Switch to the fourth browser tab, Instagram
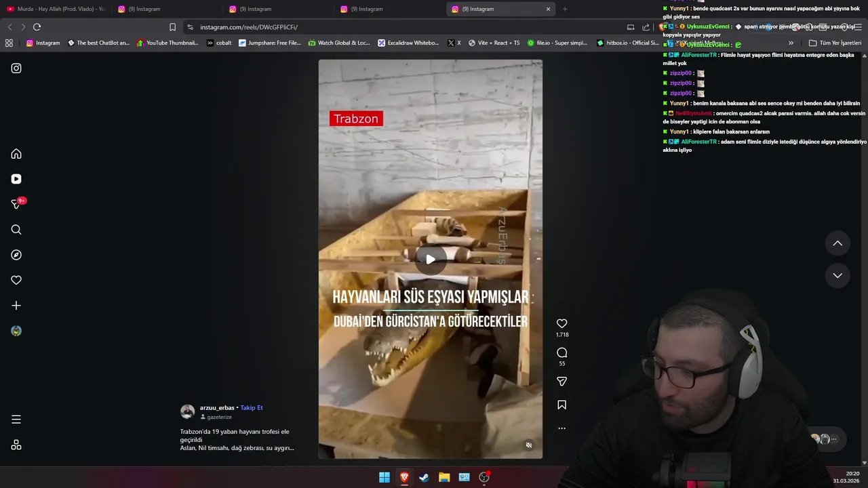Screen dimensions: 868x488 click(389, 9)
